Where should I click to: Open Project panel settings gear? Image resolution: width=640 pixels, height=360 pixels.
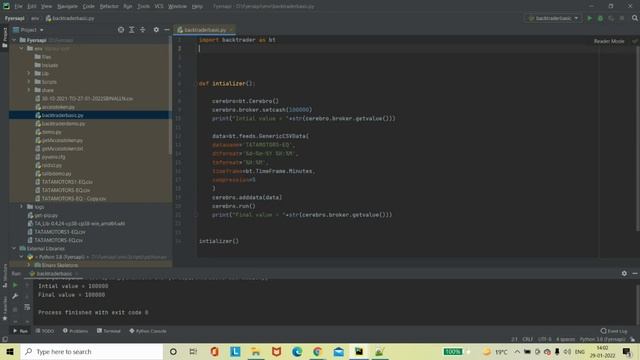(156, 30)
